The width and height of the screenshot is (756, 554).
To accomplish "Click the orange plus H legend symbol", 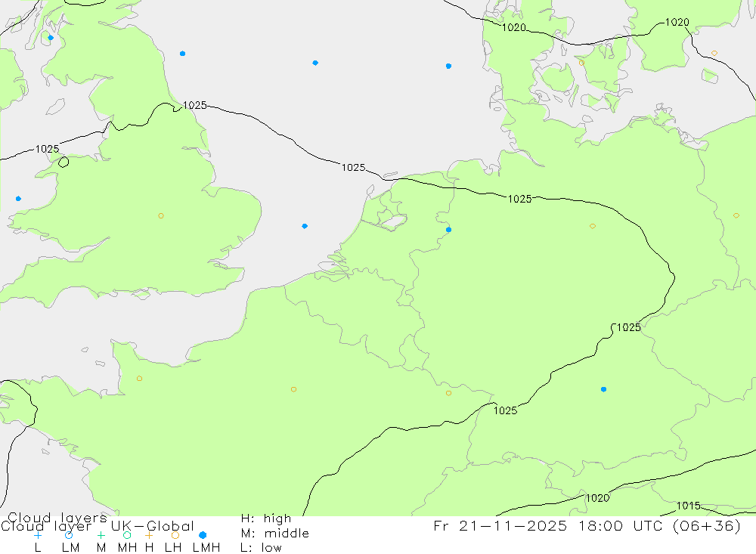I will [x=150, y=535].
